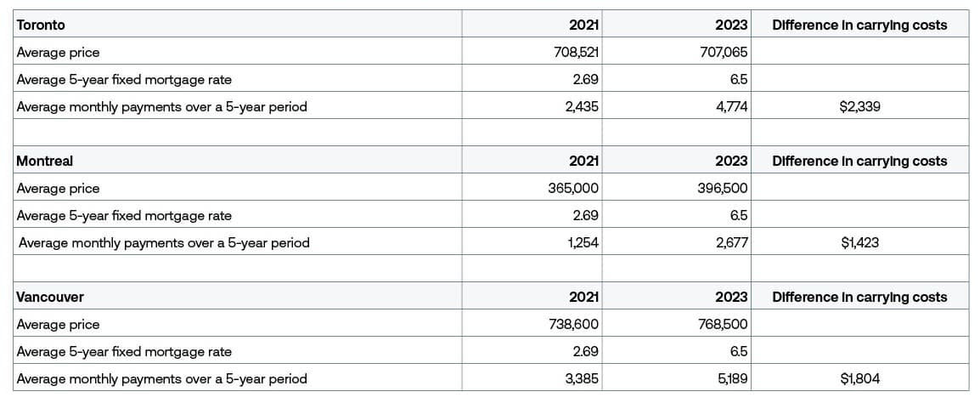Select the $2,339 carrying cost difference
980x403 pixels.
point(859,107)
